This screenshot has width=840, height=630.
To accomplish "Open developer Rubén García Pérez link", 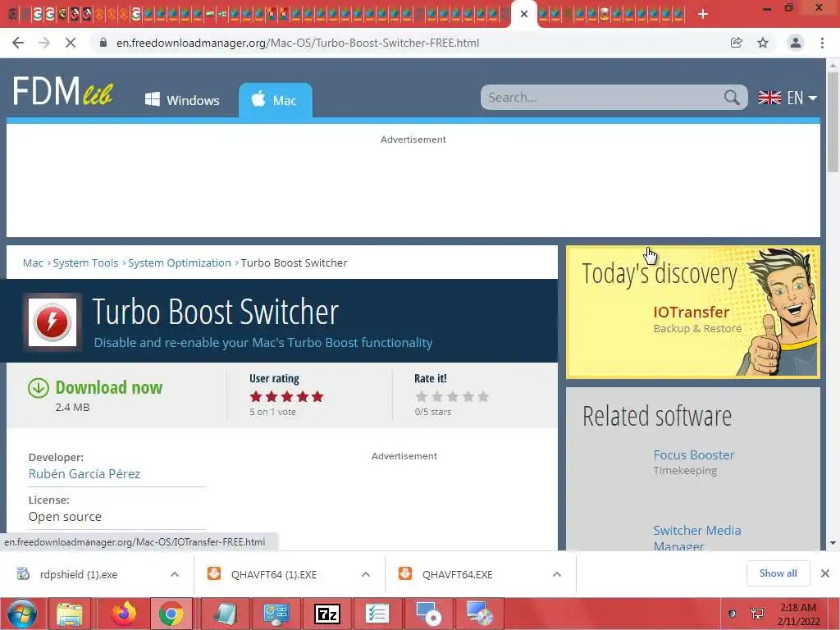I will coord(84,473).
